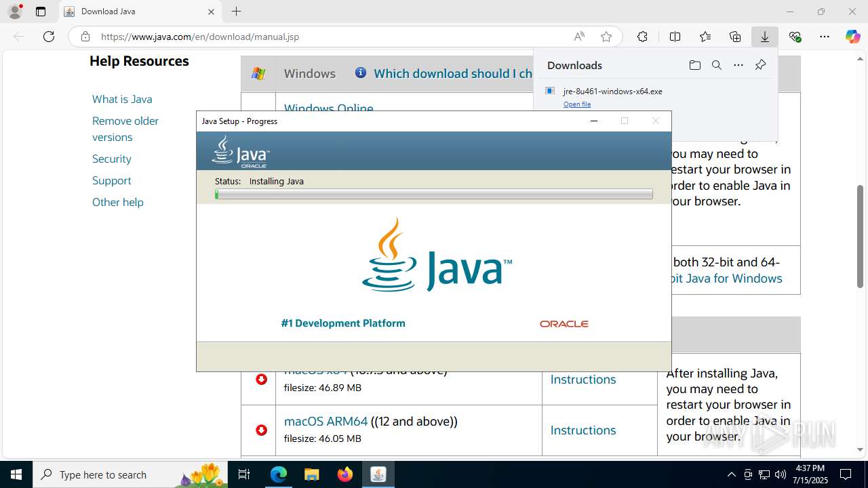Open the Windows Start menu
This screenshot has height=488, width=868.
pos(16,474)
